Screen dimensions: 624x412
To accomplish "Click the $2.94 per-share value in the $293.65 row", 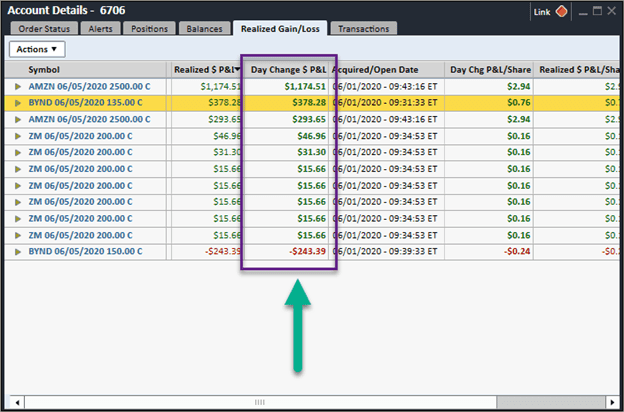I will [519, 119].
